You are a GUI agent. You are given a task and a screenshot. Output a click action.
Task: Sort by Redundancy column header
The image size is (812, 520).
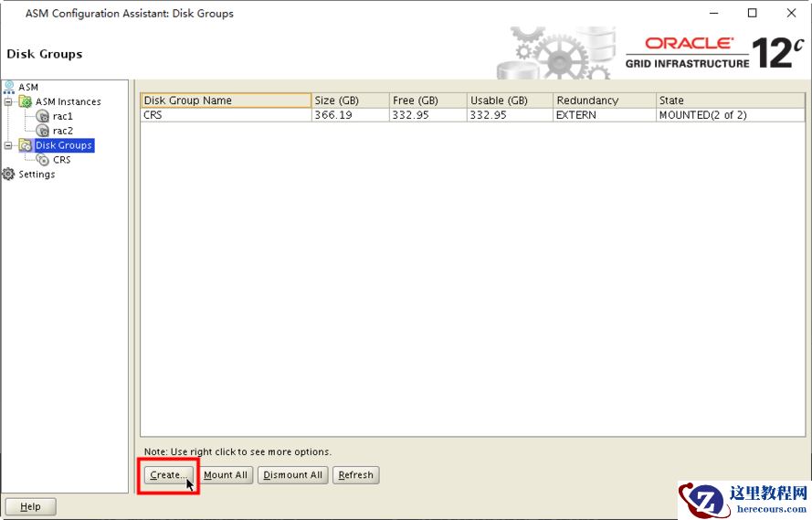point(605,100)
